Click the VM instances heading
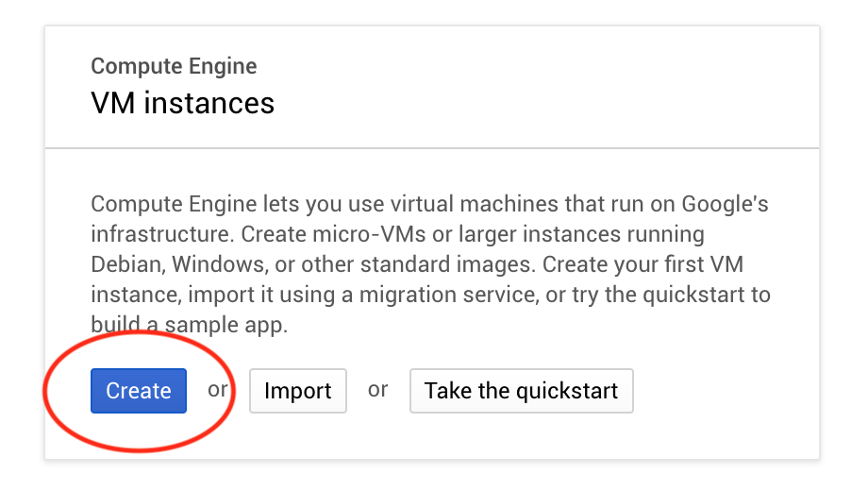The width and height of the screenshot is (868, 490). tap(183, 103)
